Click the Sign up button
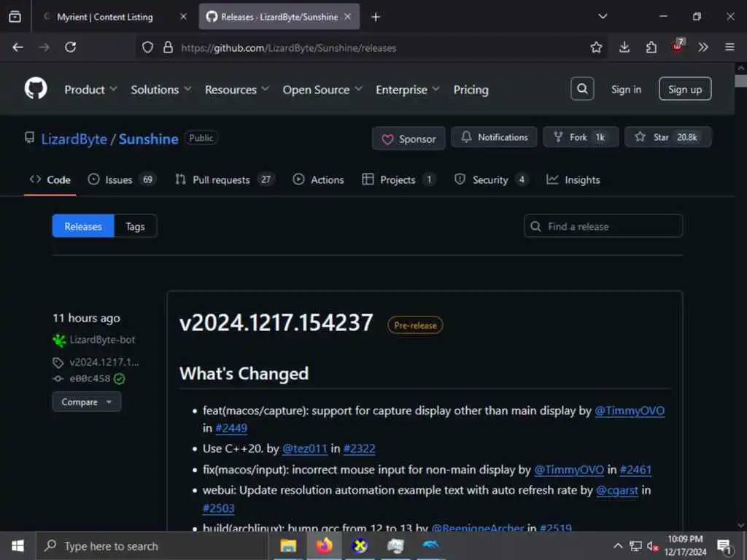 [685, 89]
